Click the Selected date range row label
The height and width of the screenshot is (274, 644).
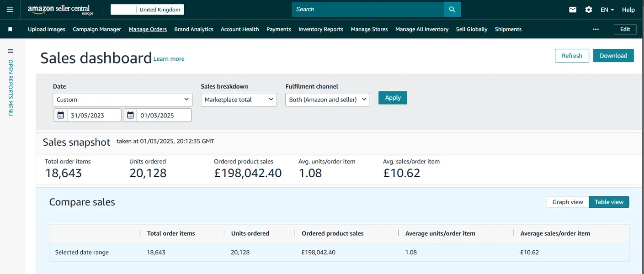click(82, 253)
